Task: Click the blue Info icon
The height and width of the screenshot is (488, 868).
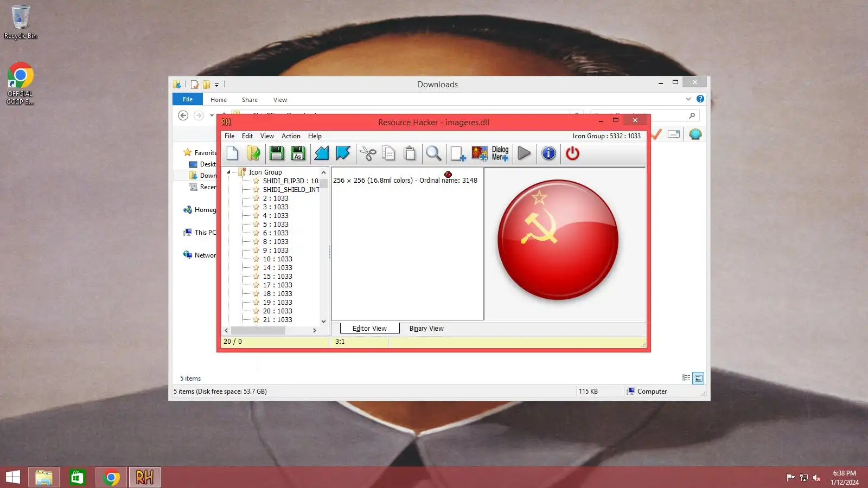Action: [548, 153]
